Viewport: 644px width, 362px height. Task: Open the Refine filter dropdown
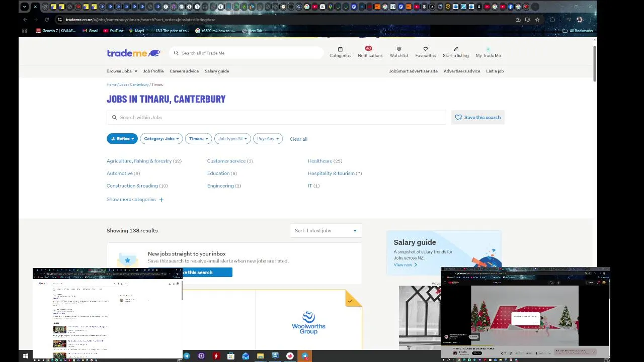pos(122,139)
